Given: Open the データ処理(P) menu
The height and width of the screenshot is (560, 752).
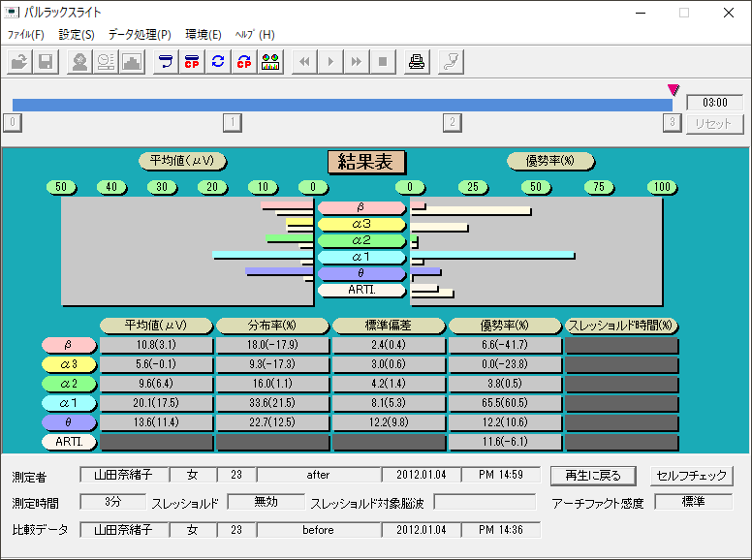Looking at the screenshot, I should tap(140, 35).
